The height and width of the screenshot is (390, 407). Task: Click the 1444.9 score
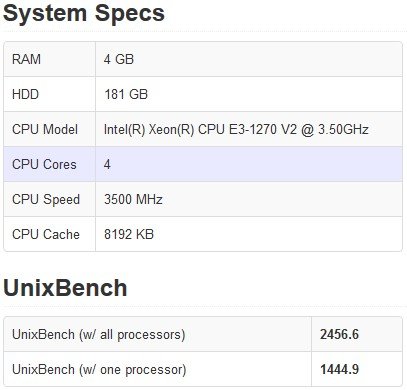pyautogui.click(x=339, y=369)
